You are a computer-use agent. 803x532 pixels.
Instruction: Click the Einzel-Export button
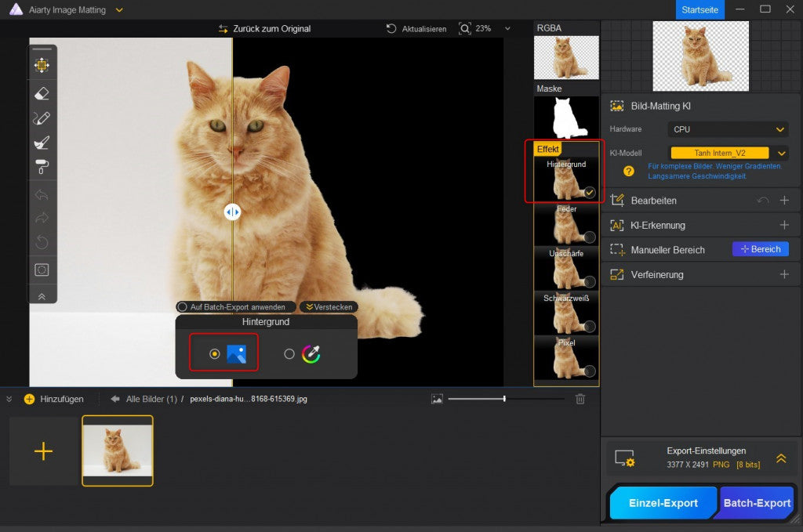663,503
